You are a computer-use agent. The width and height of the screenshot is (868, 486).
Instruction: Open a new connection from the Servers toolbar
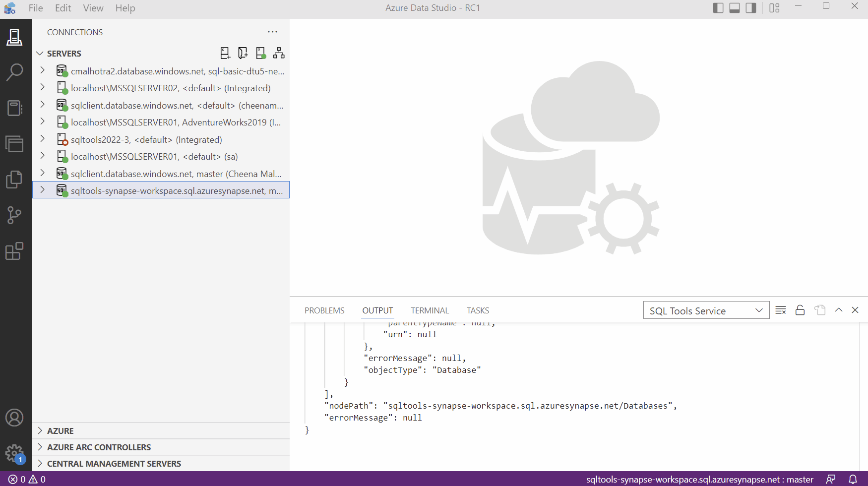[225, 53]
